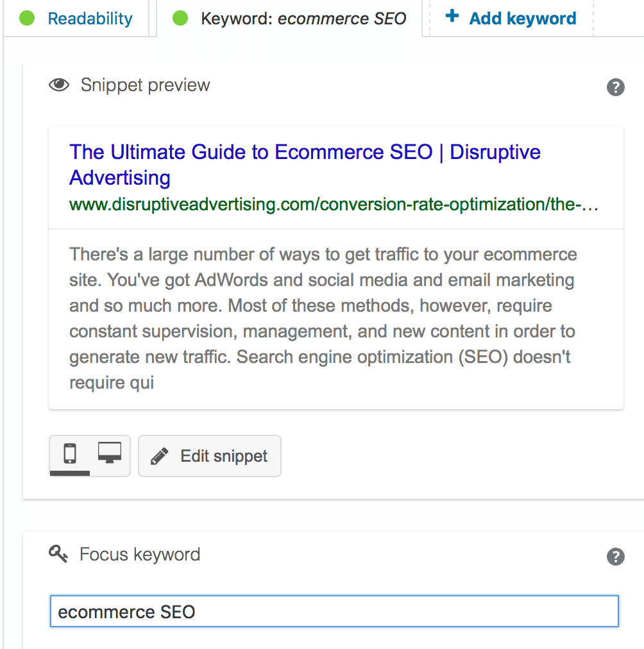Screen dimensions: 644x649
Task: Switch snippet preview to mobile view
Action: (x=70, y=455)
